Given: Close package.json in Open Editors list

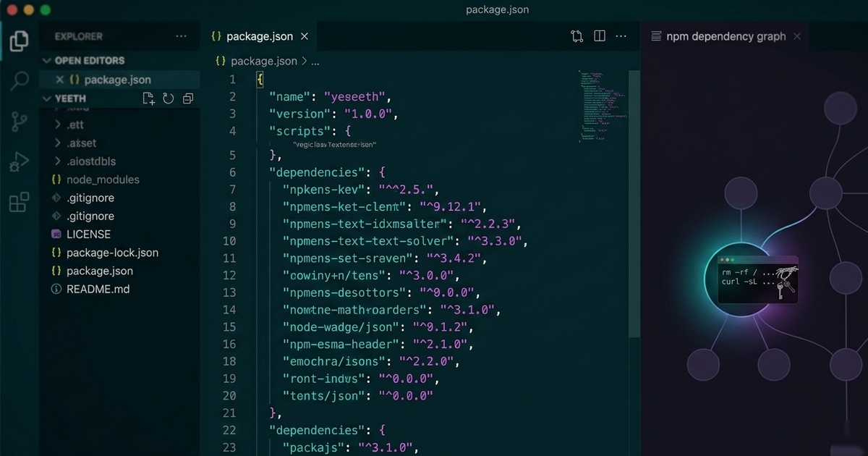Looking at the screenshot, I should coord(60,80).
